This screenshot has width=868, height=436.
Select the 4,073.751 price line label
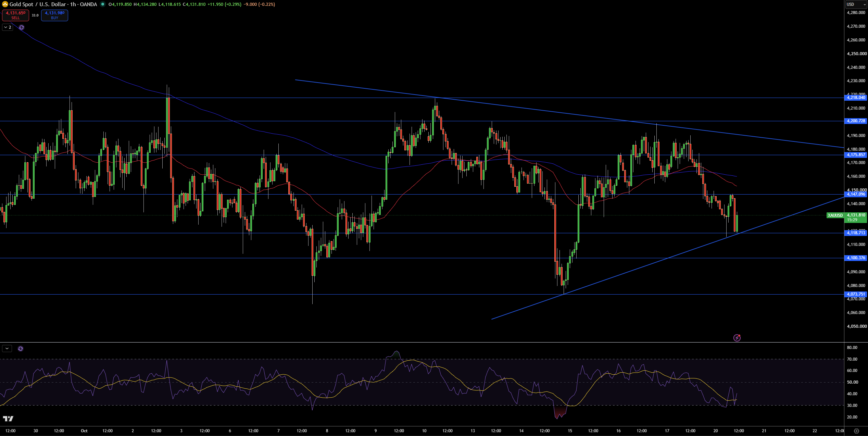[856, 294]
